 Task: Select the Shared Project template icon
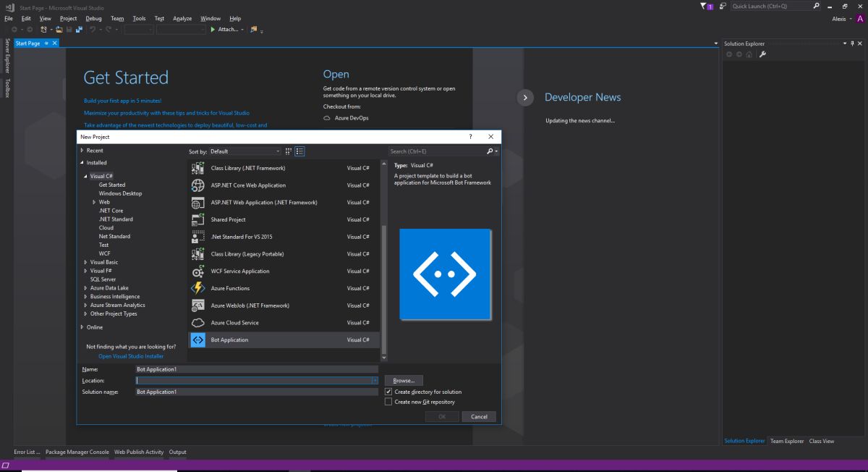pyautogui.click(x=197, y=219)
